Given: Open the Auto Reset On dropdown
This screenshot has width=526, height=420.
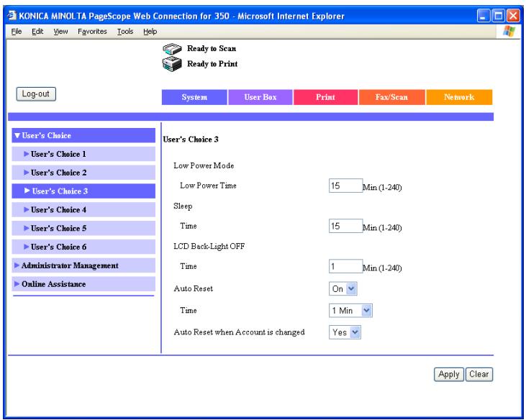Looking at the screenshot, I should point(343,288).
